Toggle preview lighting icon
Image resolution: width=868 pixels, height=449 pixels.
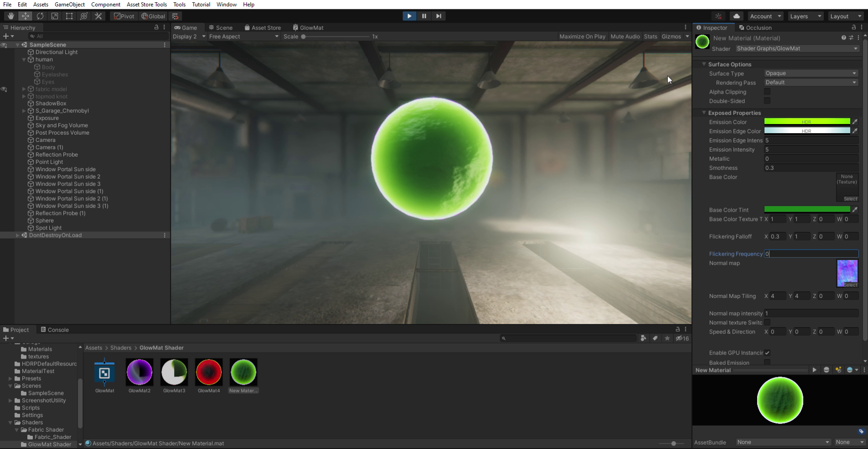[x=838, y=370]
